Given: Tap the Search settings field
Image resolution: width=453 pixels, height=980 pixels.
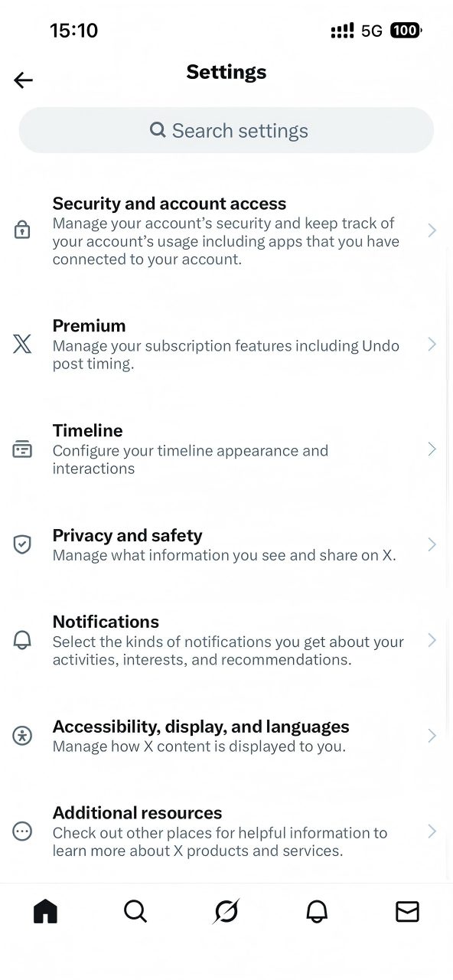Looking at the screenshot, I should pos(226,130).
